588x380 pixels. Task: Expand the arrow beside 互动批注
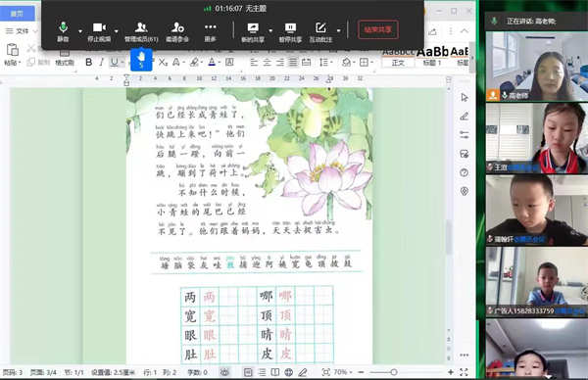tap(339, 30)
